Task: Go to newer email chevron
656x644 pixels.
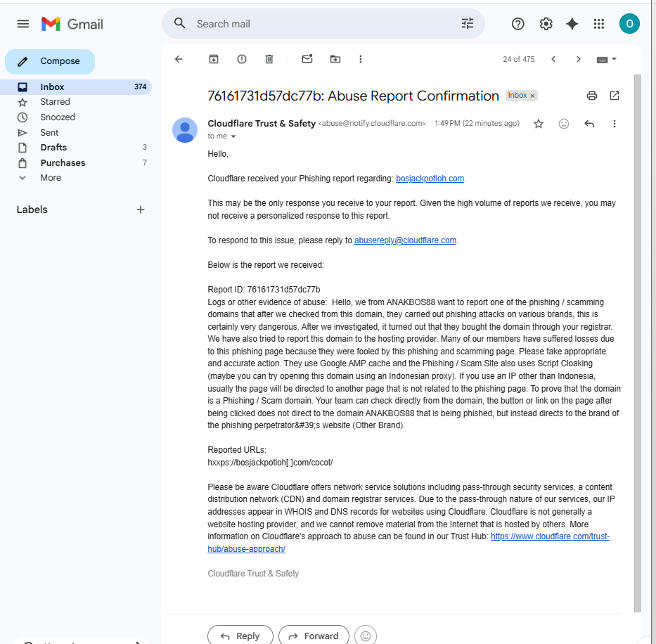Action: pyautogui.click(x=553, y=59)
